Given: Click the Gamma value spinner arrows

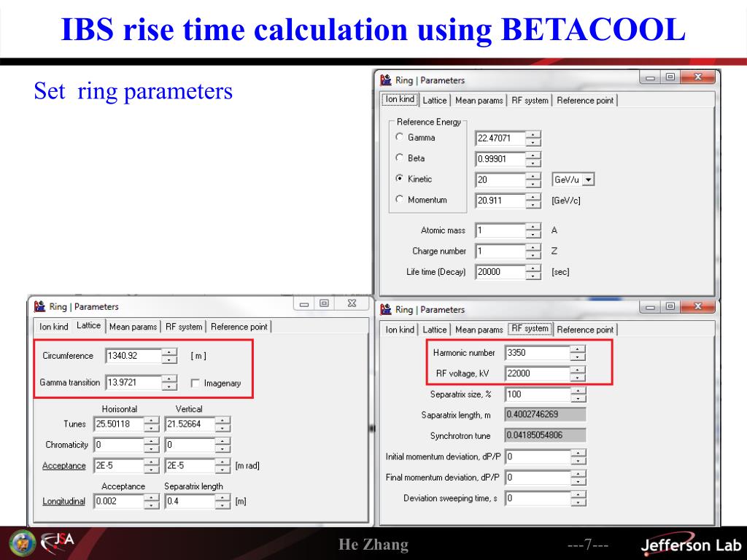Looking at the screenshot, I should tap(533, 138).
